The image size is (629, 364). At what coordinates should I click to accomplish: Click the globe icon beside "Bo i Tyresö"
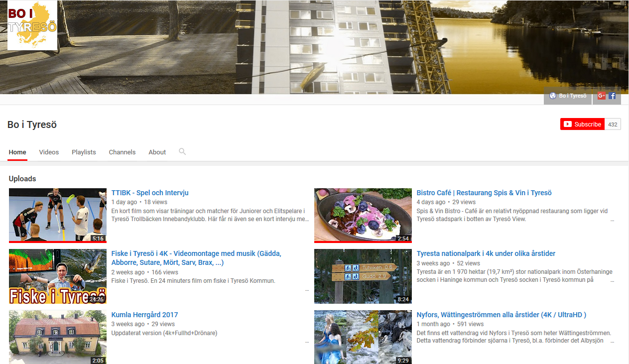[x=553, y=96]
